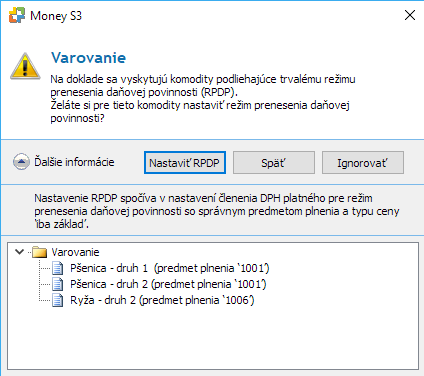Image resolution: width=424 pixels, height=376 pixels.
Task: Select tree row 'Ryža - druh 2'
Action: 162,300
